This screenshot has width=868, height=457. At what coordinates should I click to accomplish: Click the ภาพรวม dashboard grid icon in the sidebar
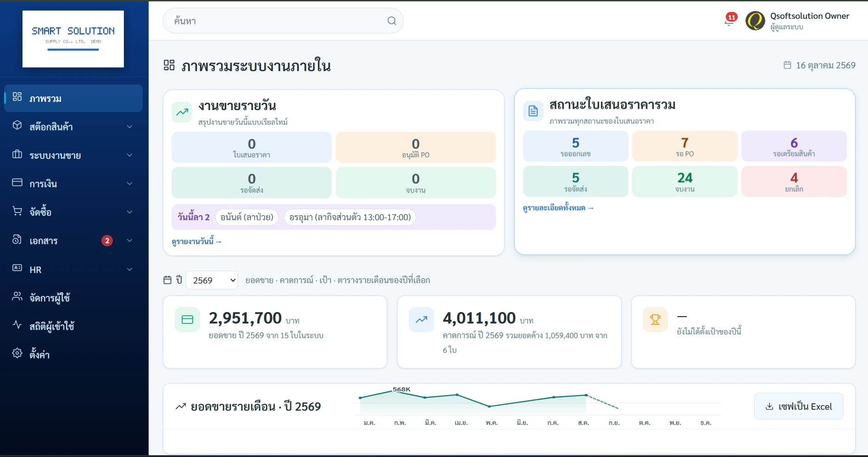(17, 97)
